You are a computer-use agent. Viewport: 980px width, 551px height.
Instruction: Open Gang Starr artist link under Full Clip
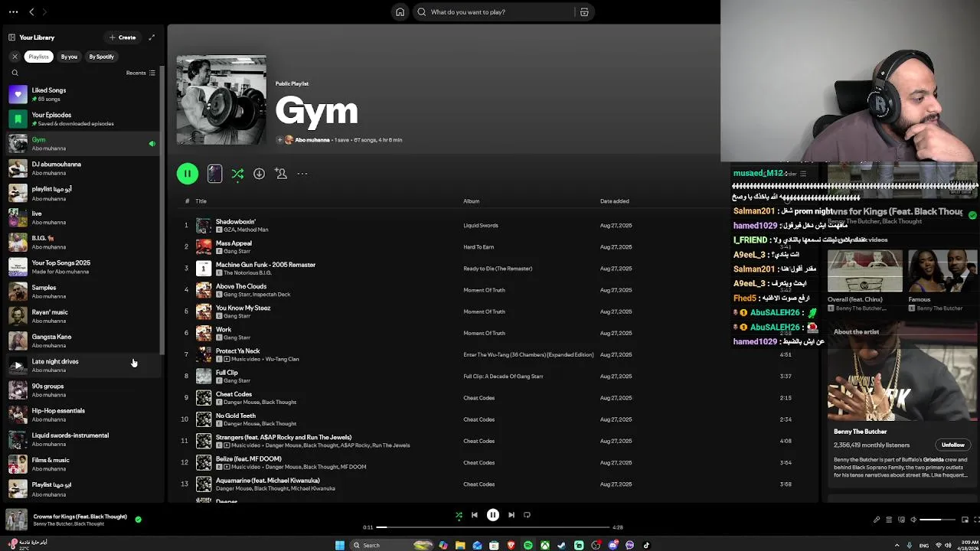click(237, 380)
